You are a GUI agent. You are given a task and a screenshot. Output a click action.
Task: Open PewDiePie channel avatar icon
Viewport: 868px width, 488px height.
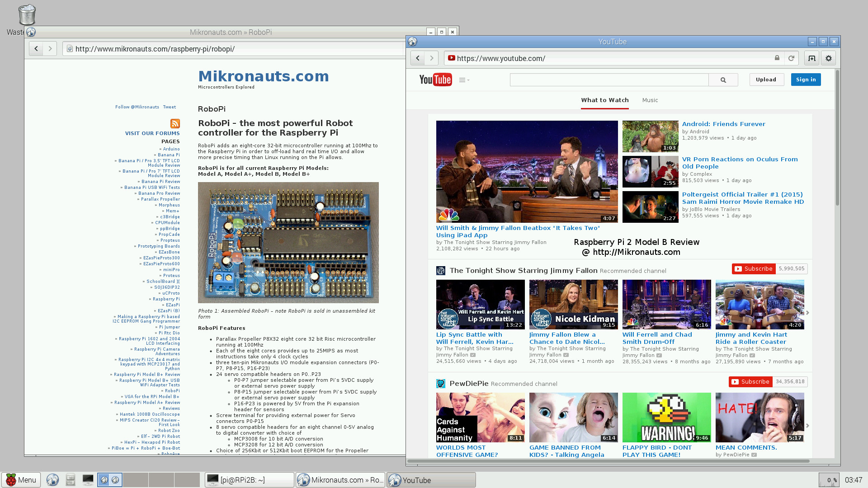coord(441,384)
